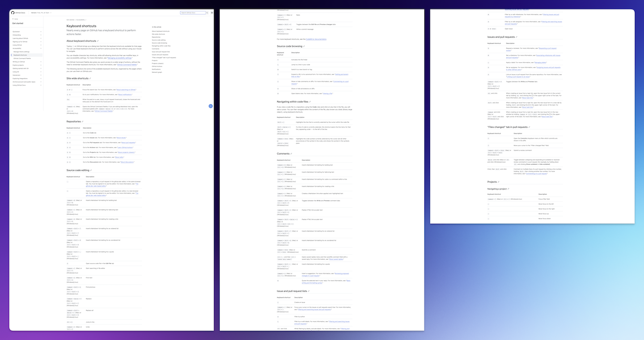
Task: Jump to Network graph via In this article
Action: coord(157,72)
